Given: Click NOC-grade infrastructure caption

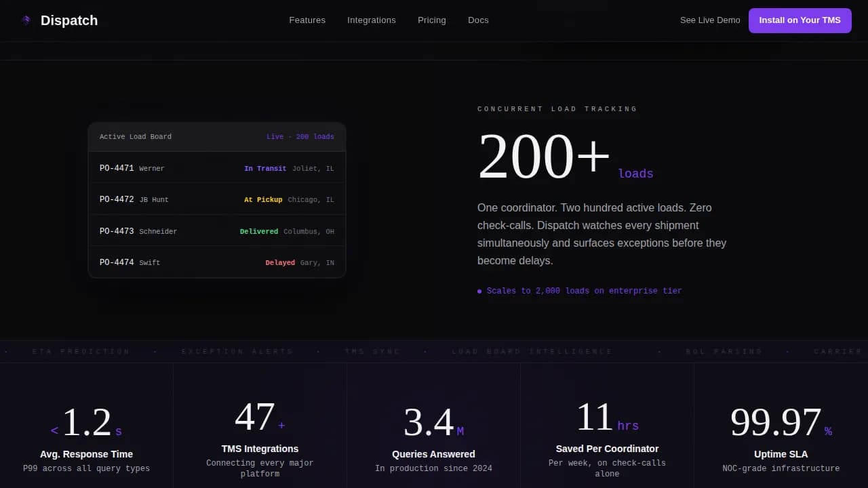Looking at the screenshot, I should [781, 468].
